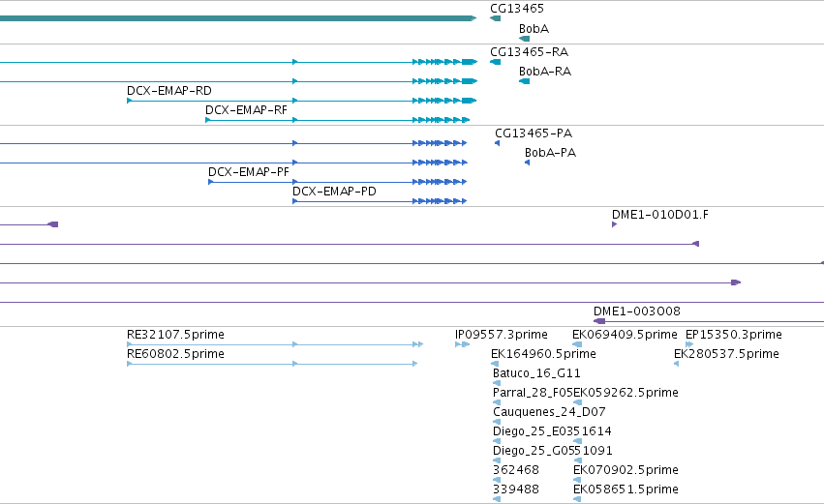The width and height of the screenshot is (824, 504).
Task: Click the small arrow under CG13465-PA
Action: click(497, 143)
